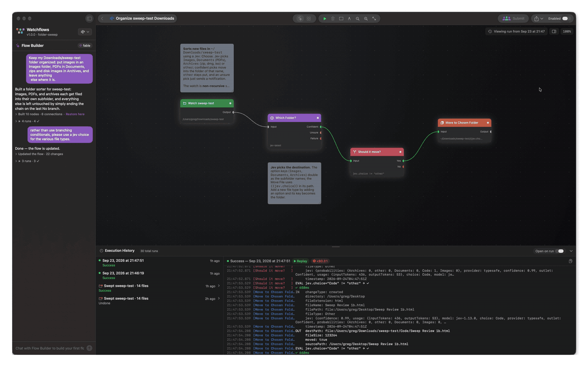Expand the '4 runs' disclosure row
Screen dimensions: 588x367
27,121
